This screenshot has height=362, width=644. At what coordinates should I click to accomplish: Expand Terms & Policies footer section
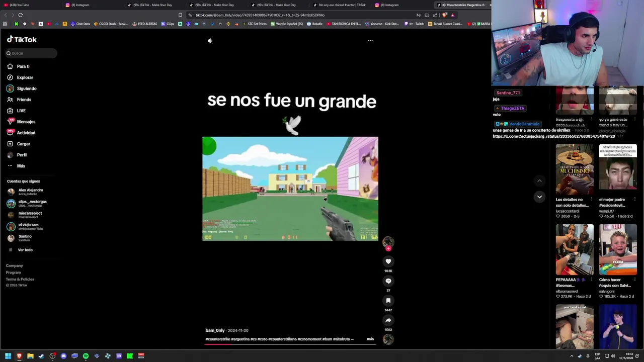coord(20,279)
